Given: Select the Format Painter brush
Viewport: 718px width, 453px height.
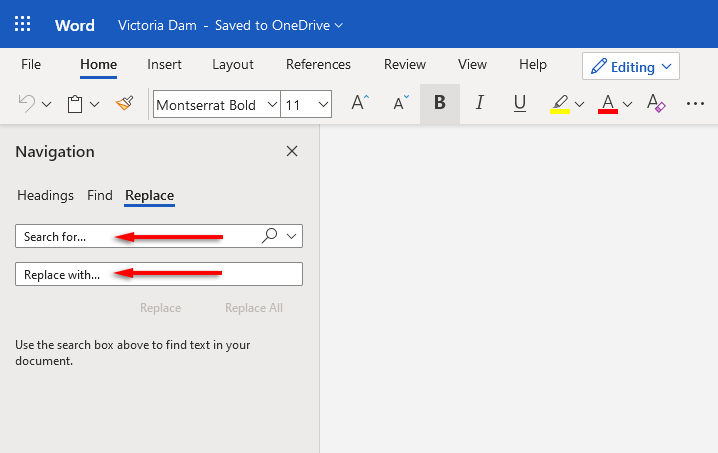Looking at the screenshot, I should 124,103.
